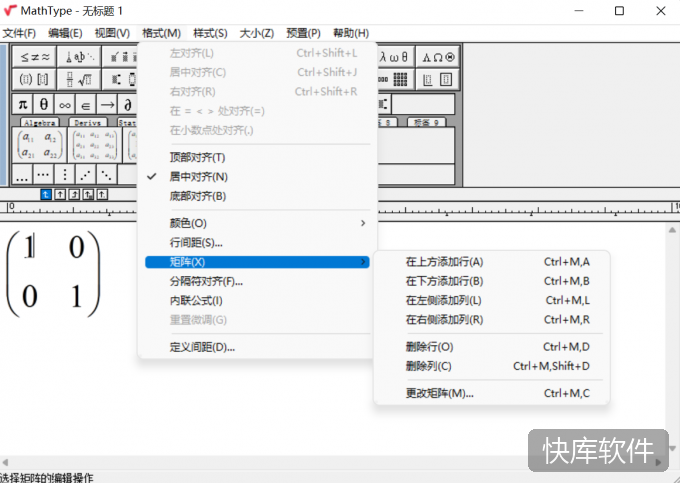Click the up arrow of vertical scrollbar
Screen dimensions: 680x483
tap(672, 230)
